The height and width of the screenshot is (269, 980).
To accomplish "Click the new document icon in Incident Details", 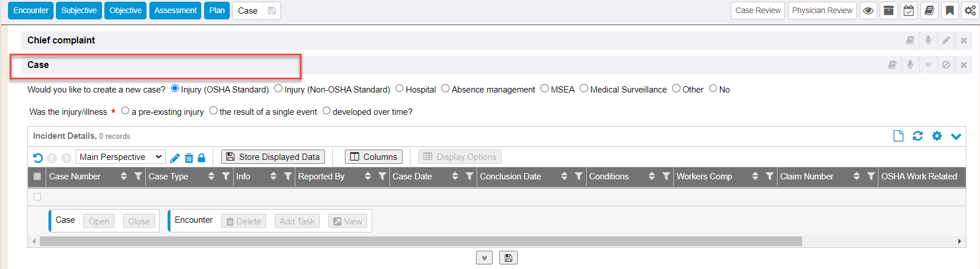I will point(898,136).
